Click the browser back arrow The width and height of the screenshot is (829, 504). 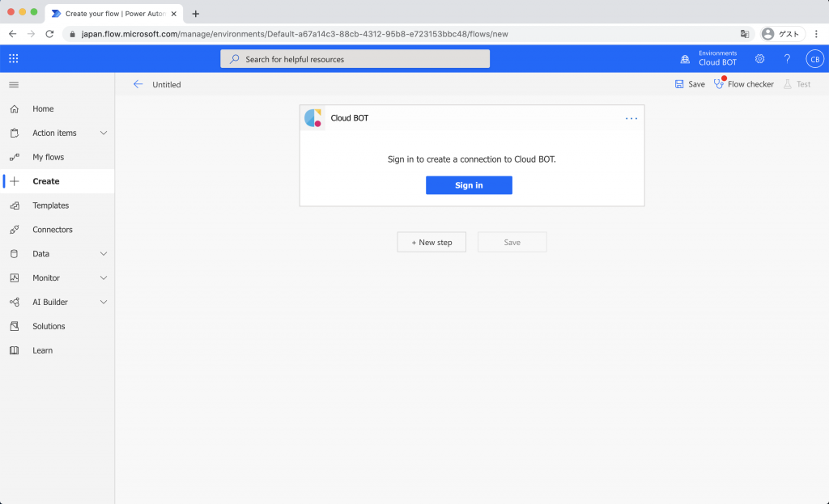pos(13,34)
